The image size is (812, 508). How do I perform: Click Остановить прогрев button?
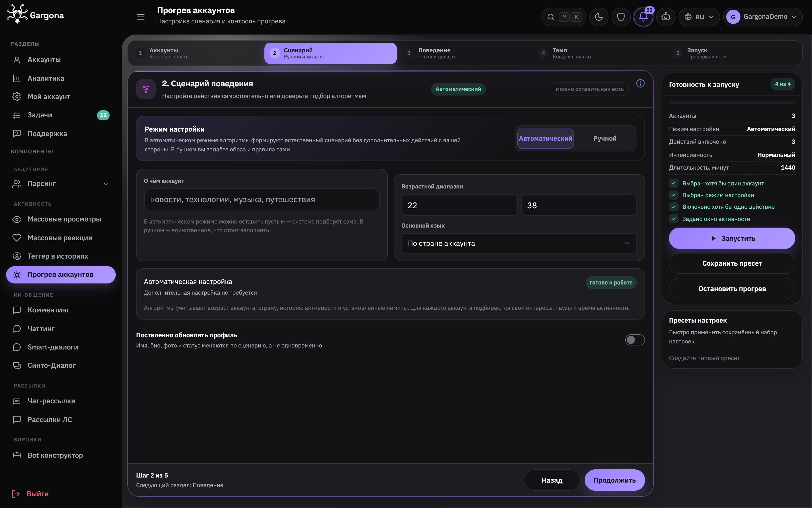(732, 289)
